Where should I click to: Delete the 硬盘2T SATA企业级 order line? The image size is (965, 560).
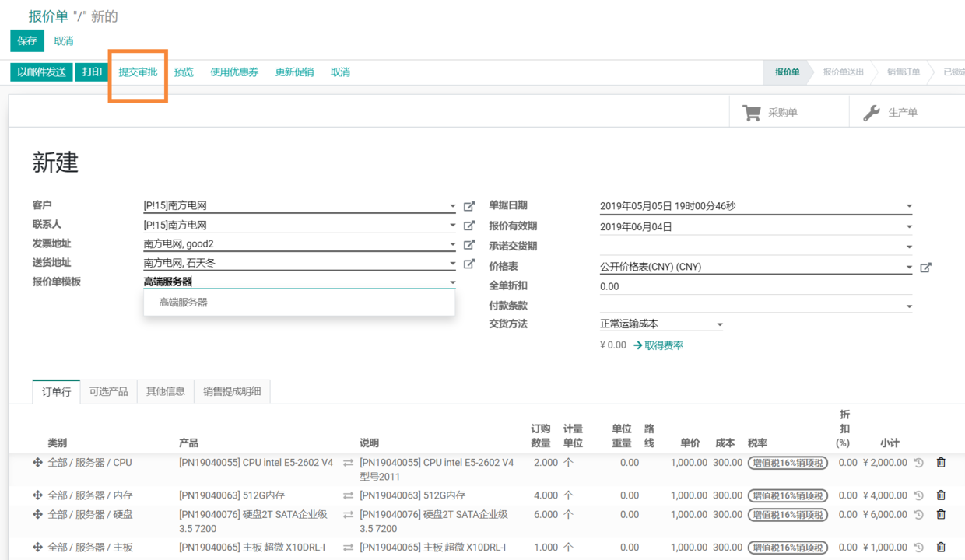(x=941, y=514)
